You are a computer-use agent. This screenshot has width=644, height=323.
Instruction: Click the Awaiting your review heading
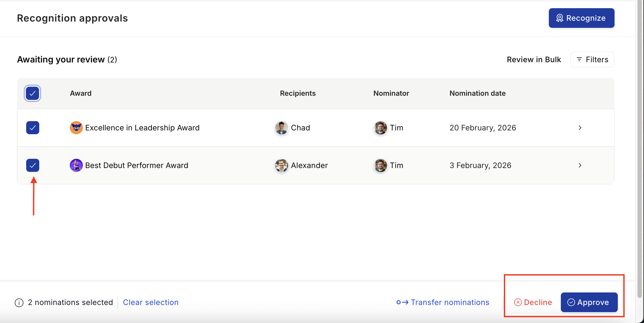point(67,59)
